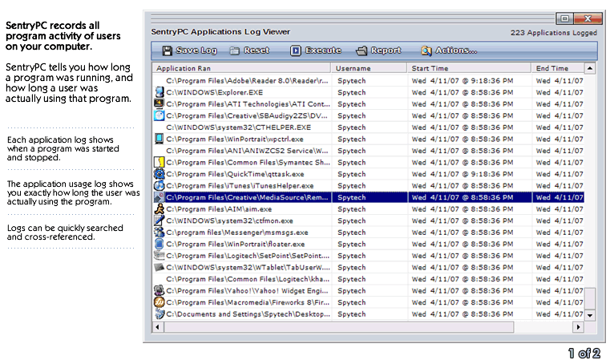Click the Save Log floppy disk icon

coord(167,51)
